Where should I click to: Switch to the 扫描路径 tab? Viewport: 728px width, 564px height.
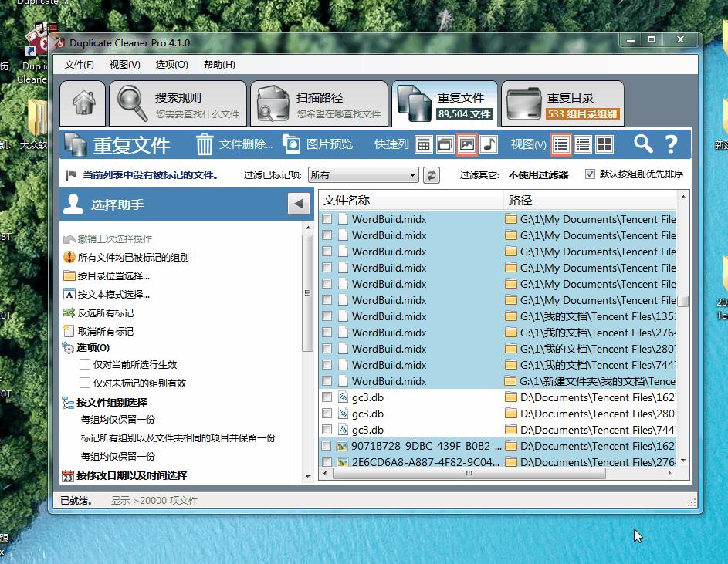coord(320,103)
